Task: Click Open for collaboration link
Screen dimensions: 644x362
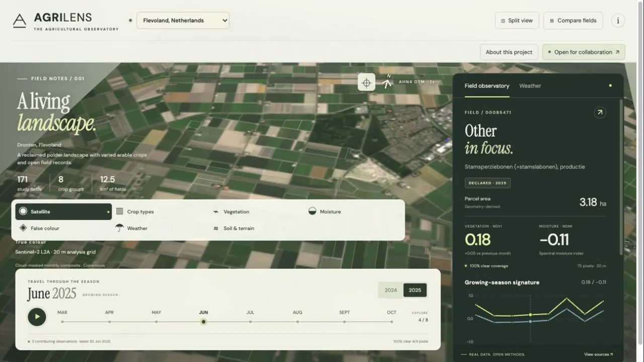Action: 584,52
